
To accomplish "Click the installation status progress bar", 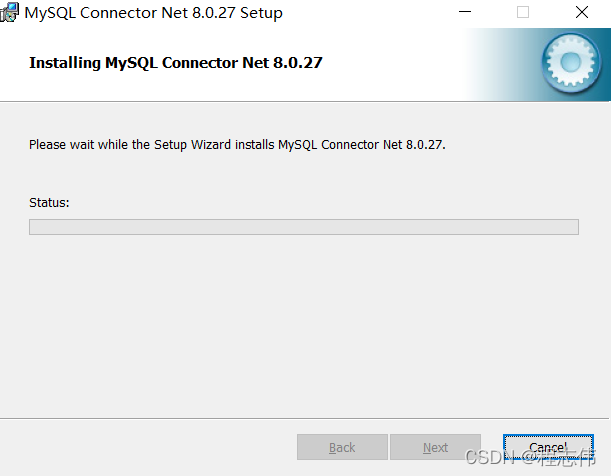I will point(304,227).
